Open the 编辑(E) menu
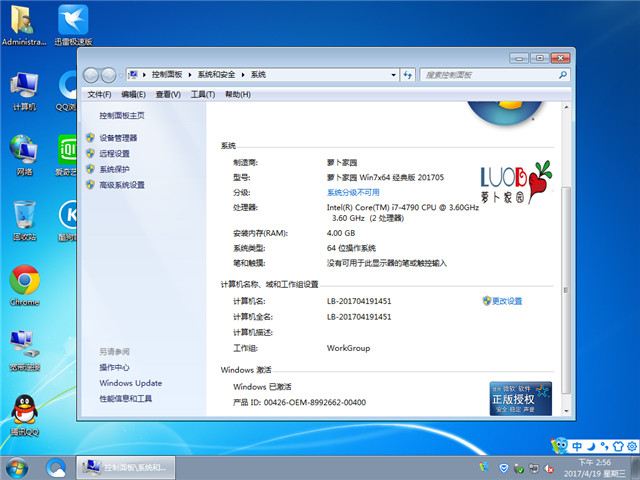The width and height of the screenshot is (640, 480). click(133, 94)
